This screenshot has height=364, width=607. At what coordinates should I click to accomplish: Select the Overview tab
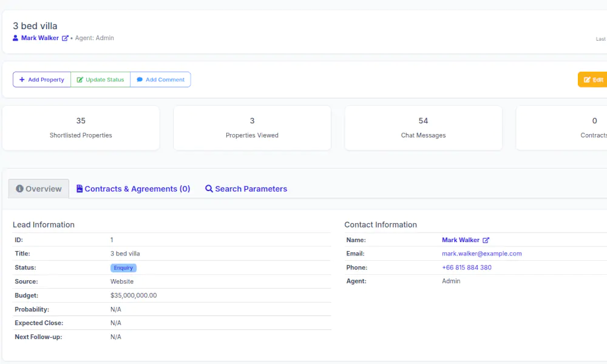(43, 189)
